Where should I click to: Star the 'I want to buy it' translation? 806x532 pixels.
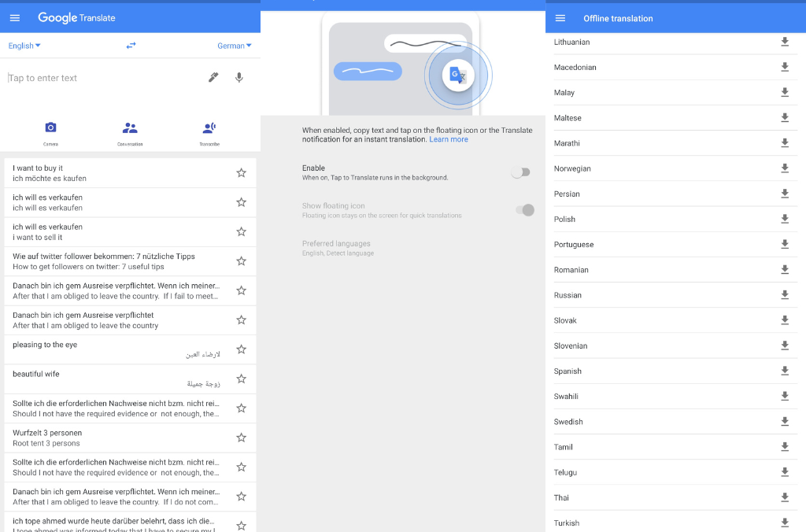241,172
